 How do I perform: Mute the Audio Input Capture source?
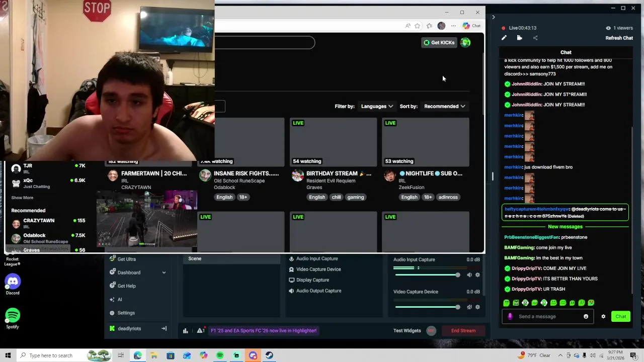point(469,275)
